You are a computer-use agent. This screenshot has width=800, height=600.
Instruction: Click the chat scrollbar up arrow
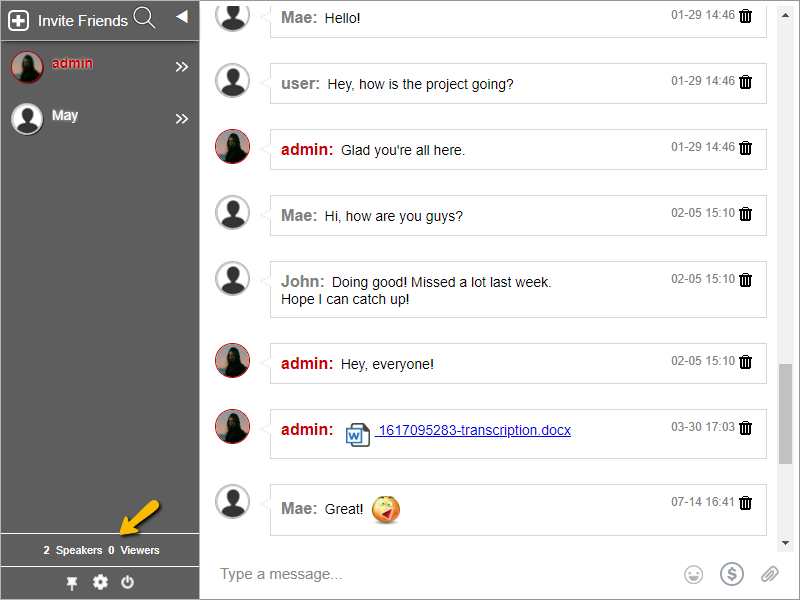[x=785, y=15]
